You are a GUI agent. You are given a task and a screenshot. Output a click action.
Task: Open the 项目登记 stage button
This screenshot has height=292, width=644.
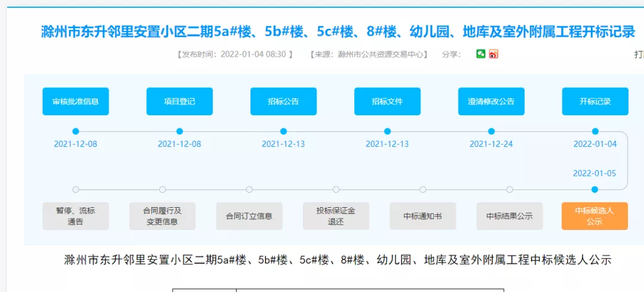pyautogui.click(x=179, y=101)
